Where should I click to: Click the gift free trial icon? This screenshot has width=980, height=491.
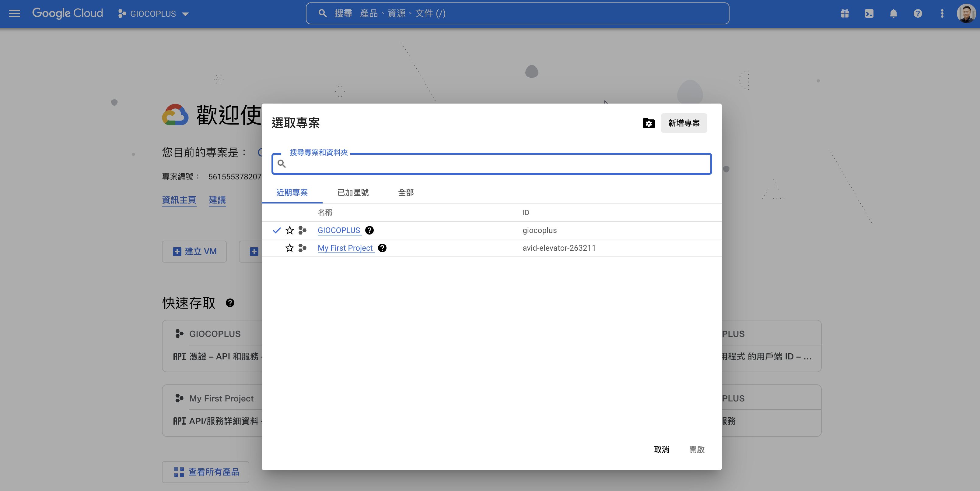coord(845,14)
